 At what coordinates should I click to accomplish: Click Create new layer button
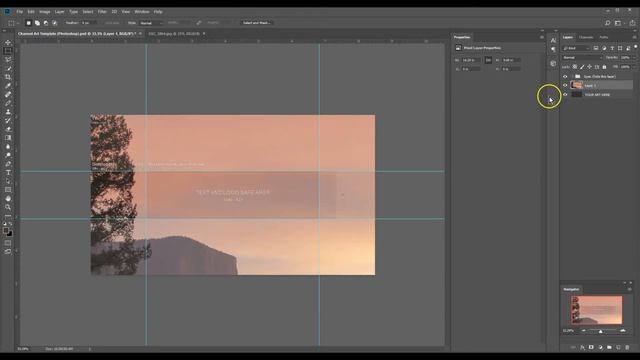[618, 347]
